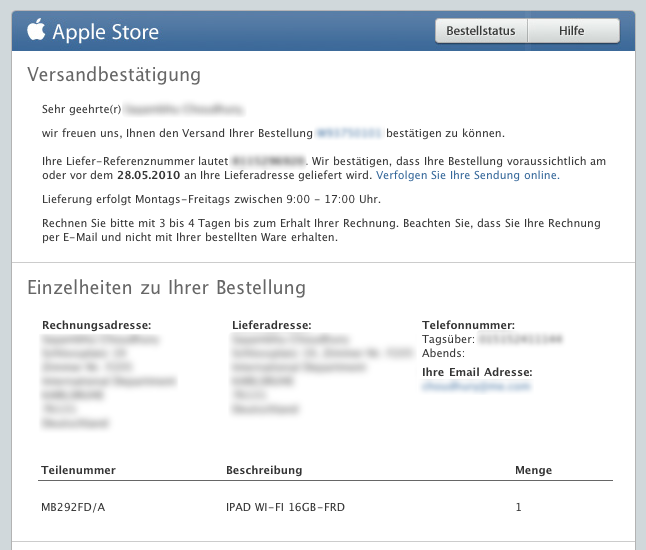Open the Bestellstatus button

[481, 31]
